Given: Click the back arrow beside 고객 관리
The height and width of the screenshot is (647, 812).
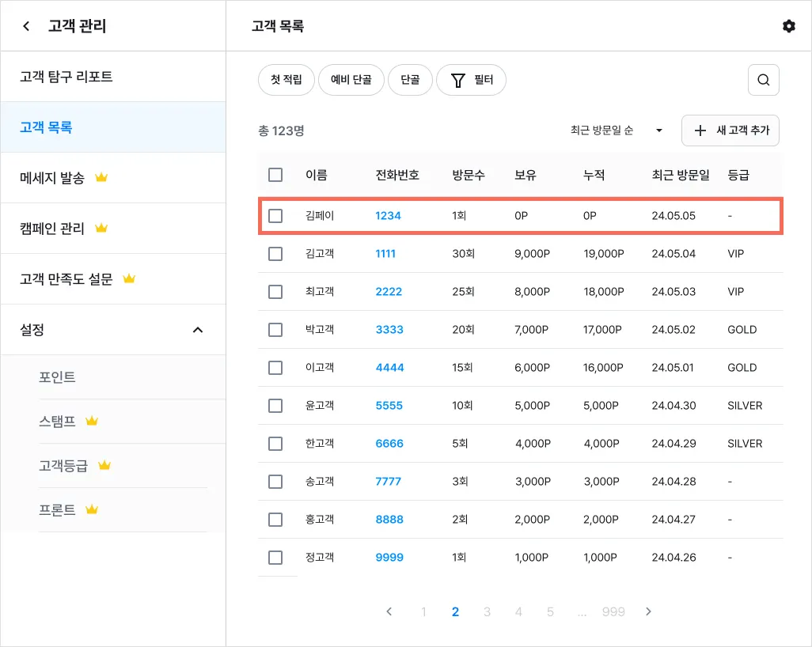Looking at the screenshot, I should pos(26,26).
